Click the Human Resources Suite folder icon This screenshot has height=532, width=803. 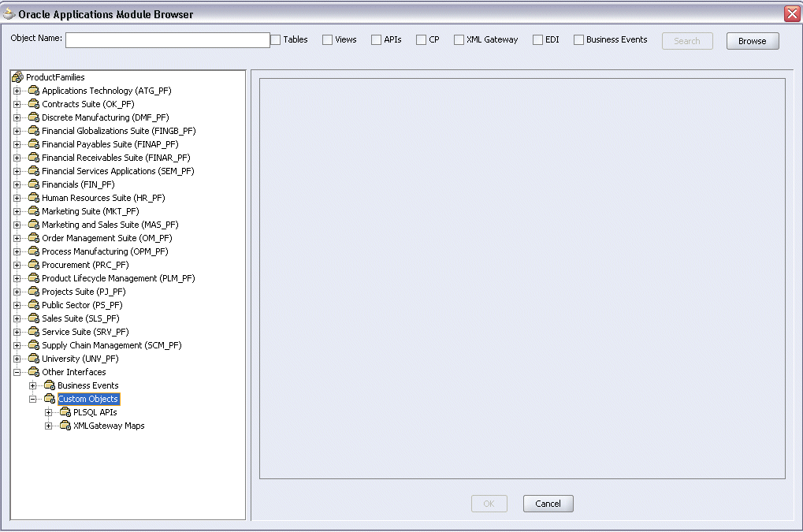pyautogui.click(x=34, y=198)
